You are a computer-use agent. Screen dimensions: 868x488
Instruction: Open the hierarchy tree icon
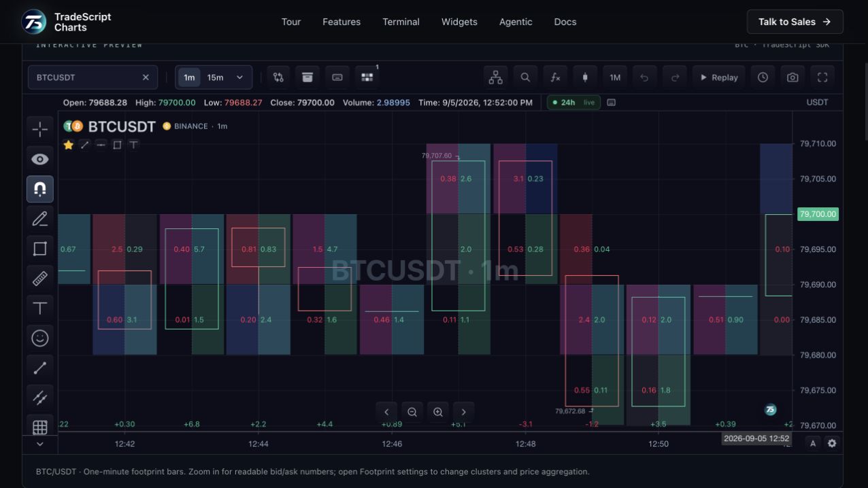496,77
